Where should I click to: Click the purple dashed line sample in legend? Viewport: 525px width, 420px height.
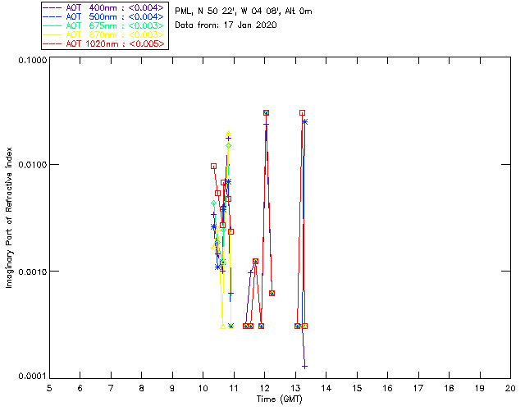pos(52,7)
